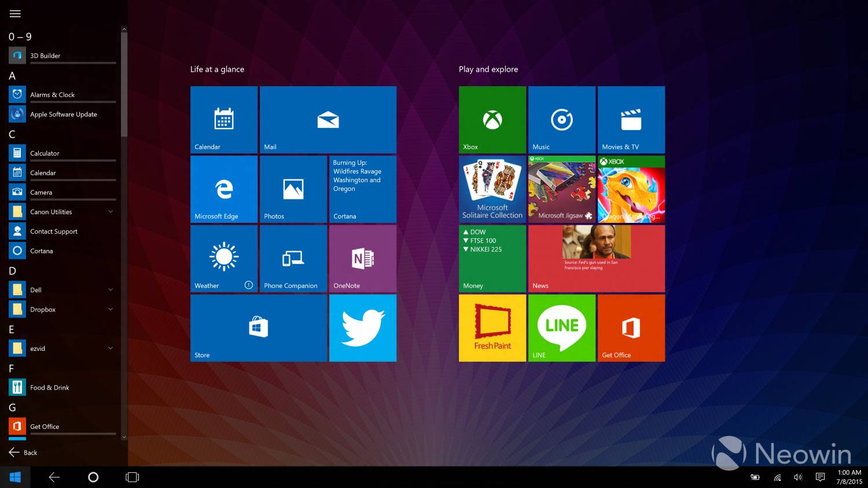The height and width of the screenshot is (488, 868).
Task: Launch 3D Builder from the app list
Action: (62, 56)
